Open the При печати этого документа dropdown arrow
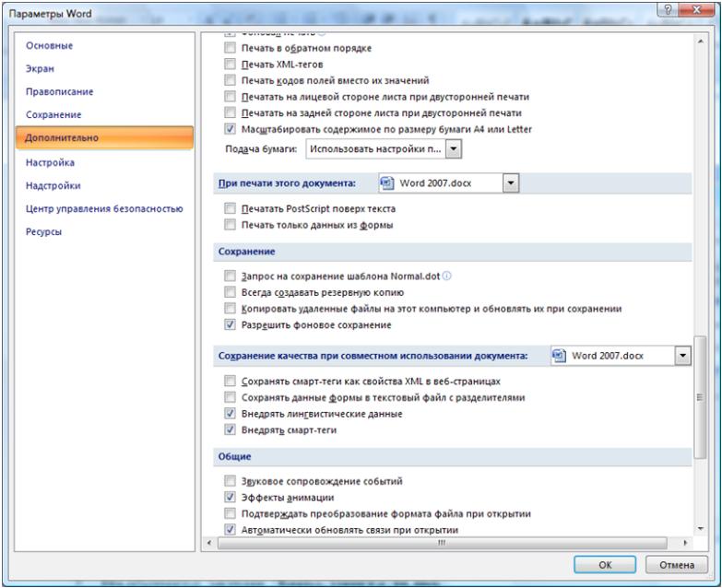 511,183
